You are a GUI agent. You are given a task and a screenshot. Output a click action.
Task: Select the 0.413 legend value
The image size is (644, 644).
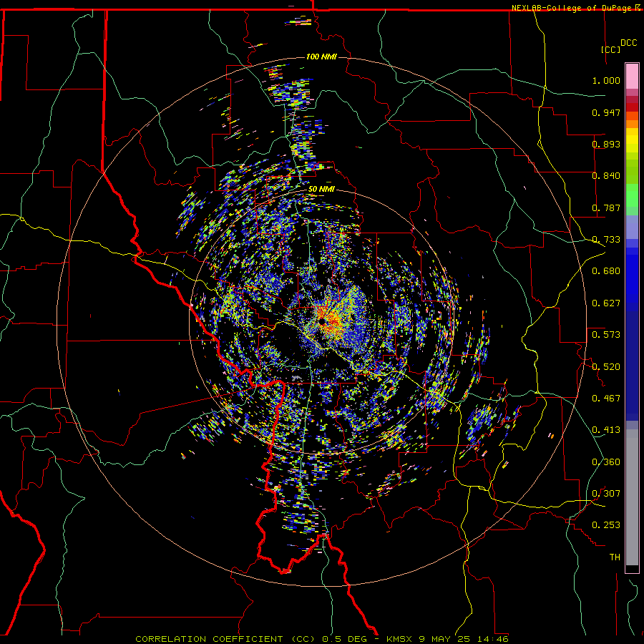[606, 430]
